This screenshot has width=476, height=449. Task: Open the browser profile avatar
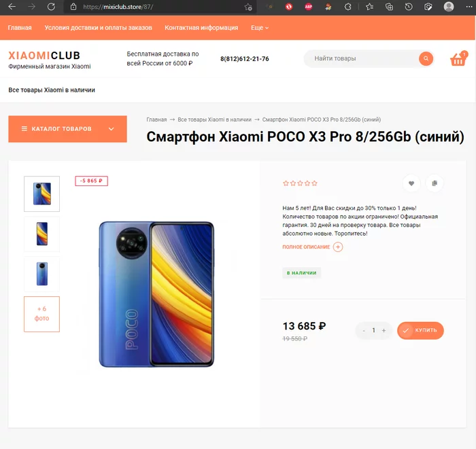click(x=448, y=7)
